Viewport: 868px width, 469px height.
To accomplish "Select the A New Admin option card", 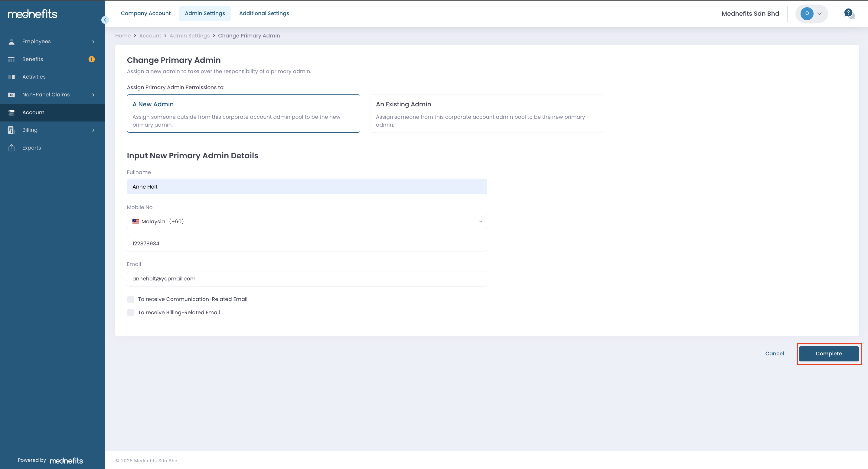I will point(243,113).
